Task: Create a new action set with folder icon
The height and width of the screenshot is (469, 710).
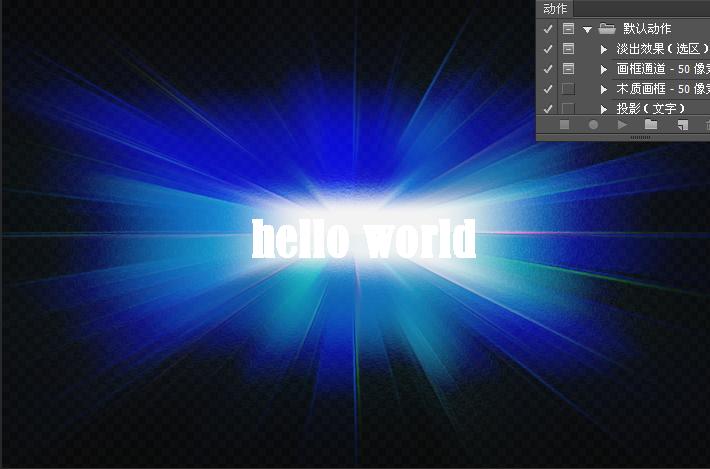Action: pos(651,124)
